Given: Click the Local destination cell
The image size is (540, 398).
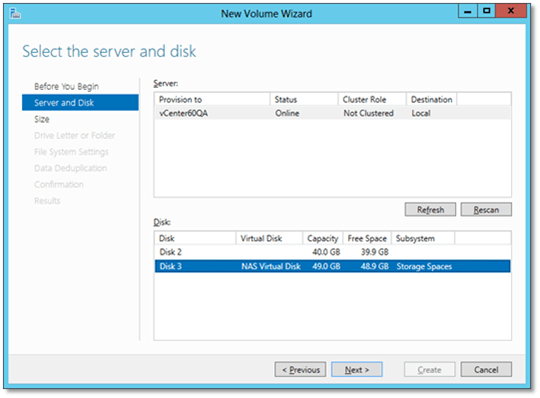Looking at the screenshot, I should point(421,113).
